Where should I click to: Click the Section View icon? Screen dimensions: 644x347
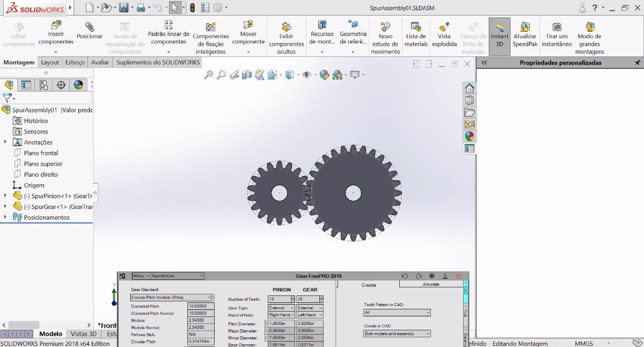(x=247, y=75)
